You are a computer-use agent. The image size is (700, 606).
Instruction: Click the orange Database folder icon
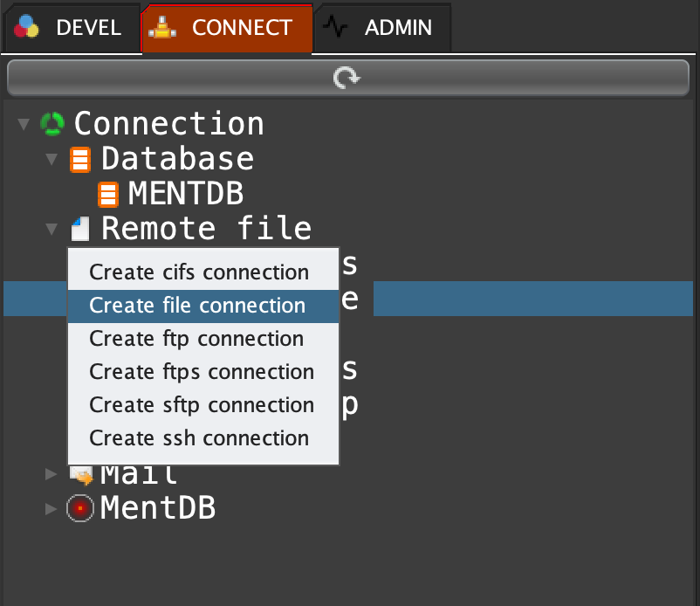(x=80, y=160)
